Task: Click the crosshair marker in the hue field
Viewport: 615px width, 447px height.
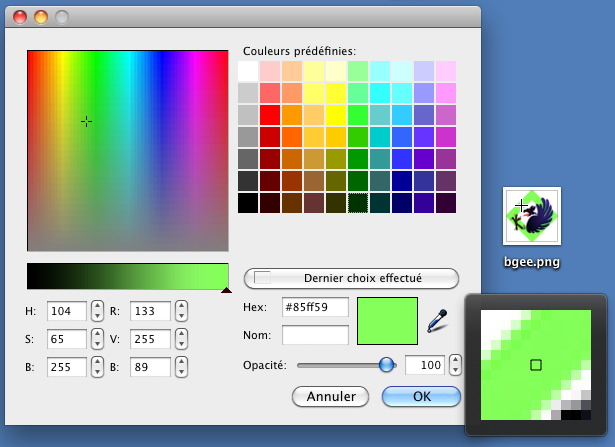Action: click(x=86, y=122)
